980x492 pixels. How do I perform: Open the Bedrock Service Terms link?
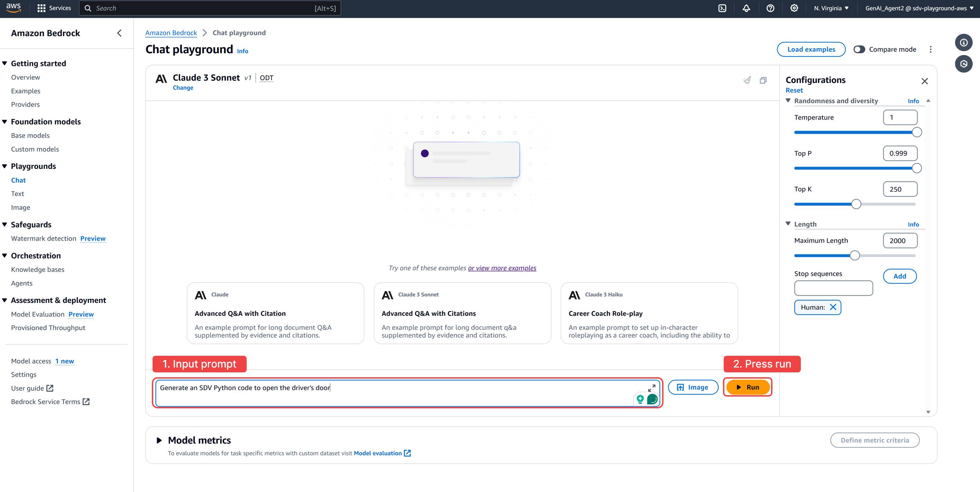point(46,401)
